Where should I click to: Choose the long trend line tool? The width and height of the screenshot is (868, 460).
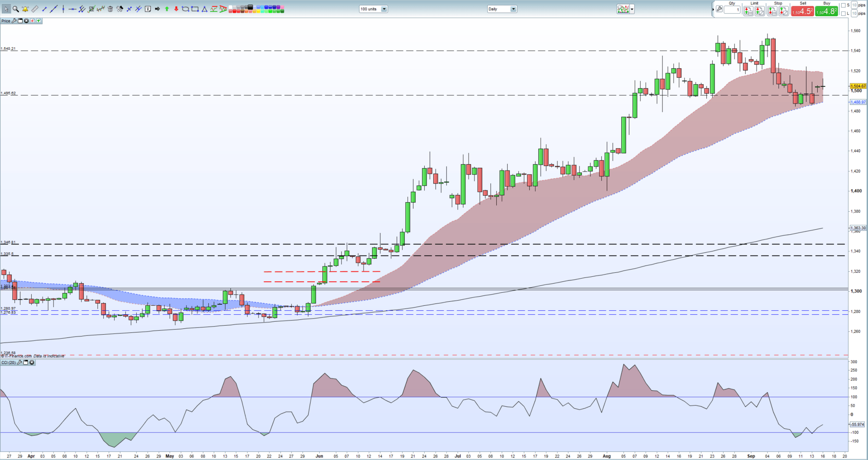53,9
